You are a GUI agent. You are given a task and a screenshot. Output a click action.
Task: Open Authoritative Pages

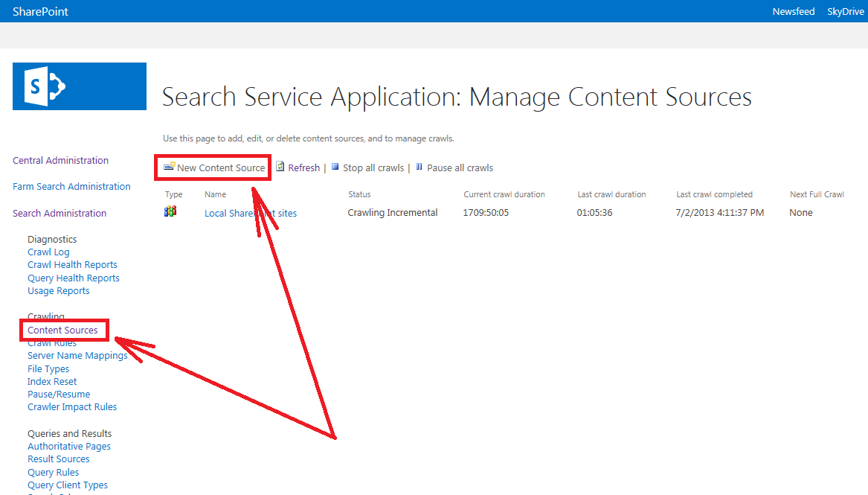click(69, 447)
